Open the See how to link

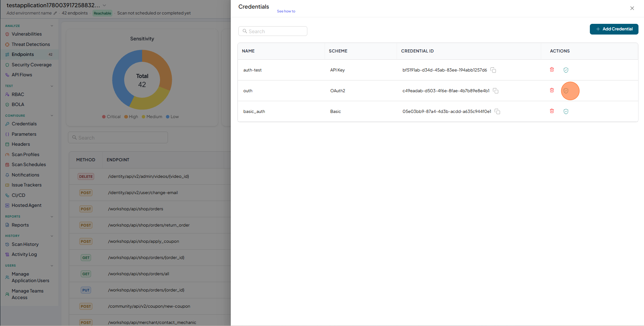click(286, 11)
